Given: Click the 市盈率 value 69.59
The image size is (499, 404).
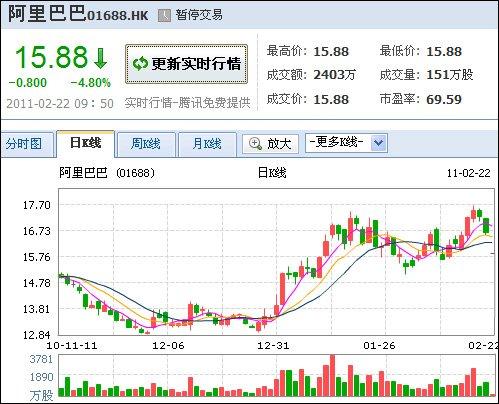Looking at the screenshot, I should [x=444, y=100].
